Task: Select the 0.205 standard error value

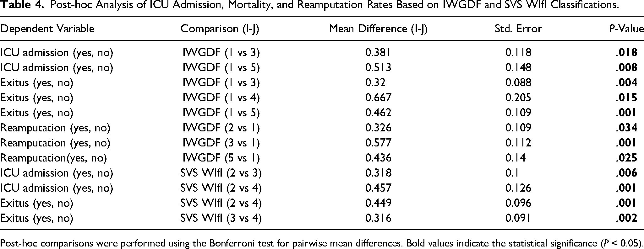Action: click(518, 98)
